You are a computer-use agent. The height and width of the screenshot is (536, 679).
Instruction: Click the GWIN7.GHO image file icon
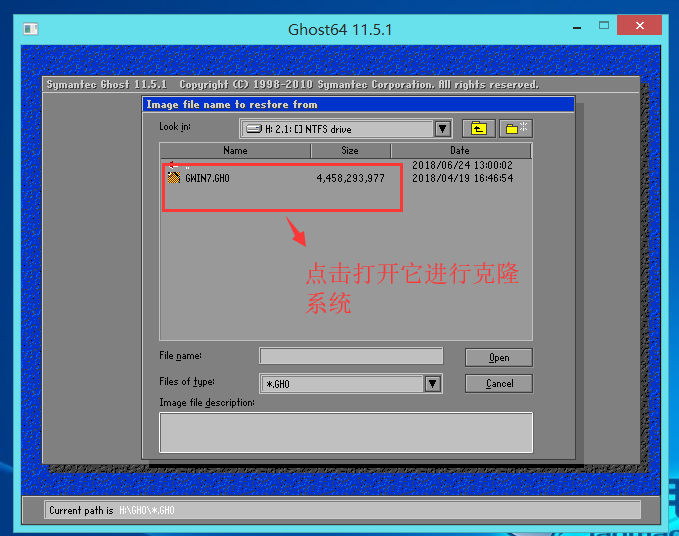pos(174,178)
